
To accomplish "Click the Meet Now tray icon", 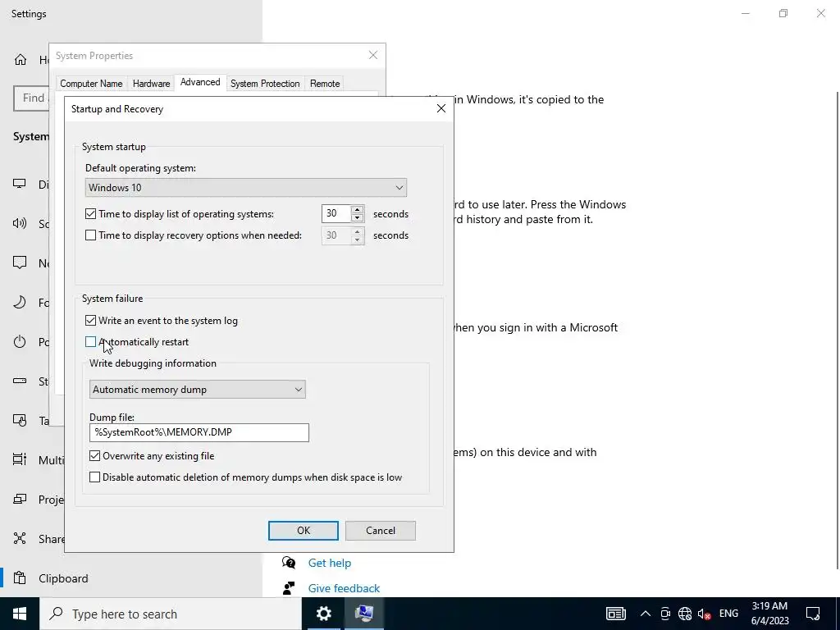I will point(665,614).
